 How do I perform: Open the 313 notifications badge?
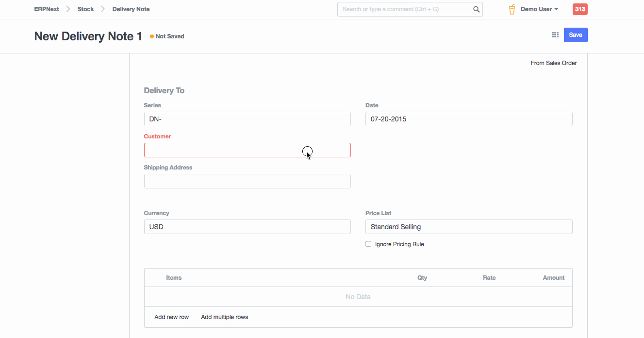coord(580,9)
